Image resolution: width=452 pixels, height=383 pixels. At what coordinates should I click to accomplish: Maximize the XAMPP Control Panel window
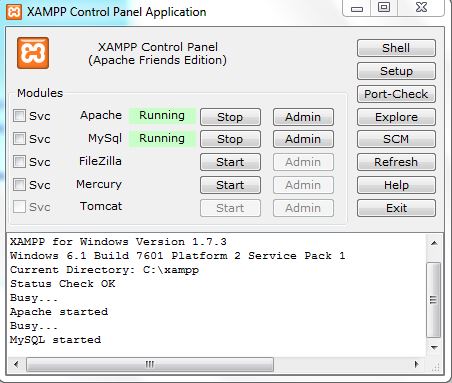point(384,7)
